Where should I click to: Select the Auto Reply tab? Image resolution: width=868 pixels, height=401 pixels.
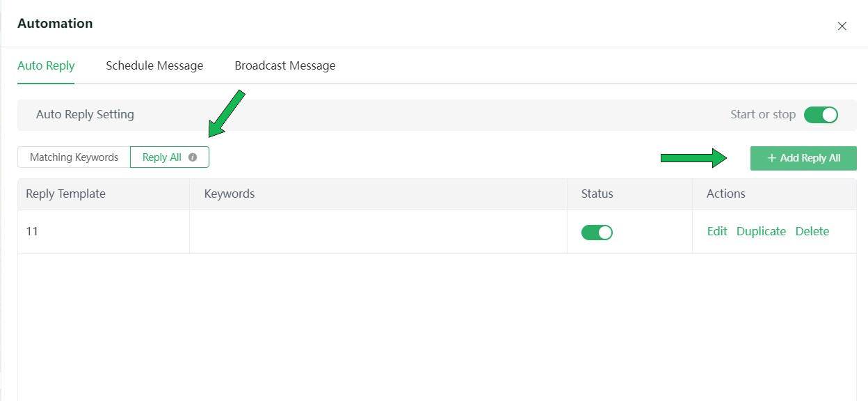[x=46, y=65]
